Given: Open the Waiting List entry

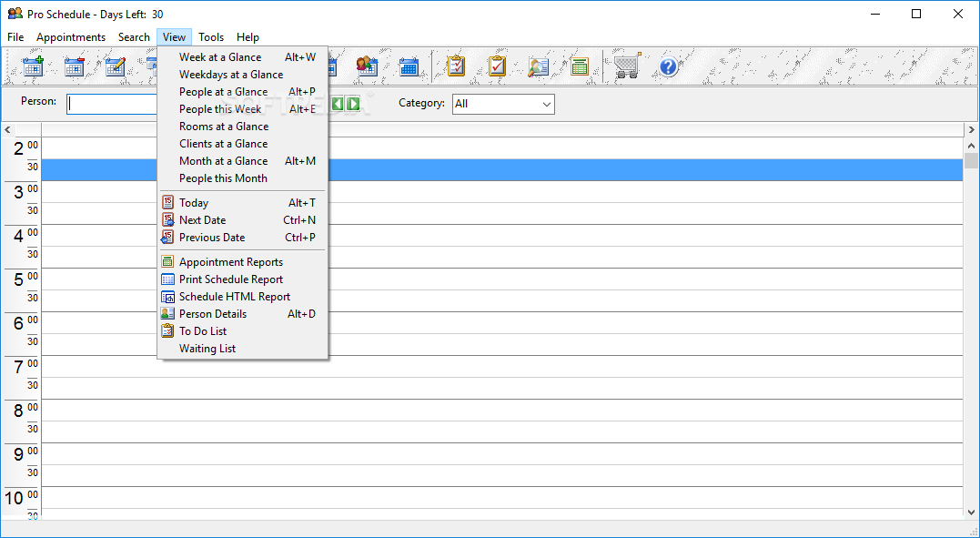Looking at the screenshot, I should 243,349.
